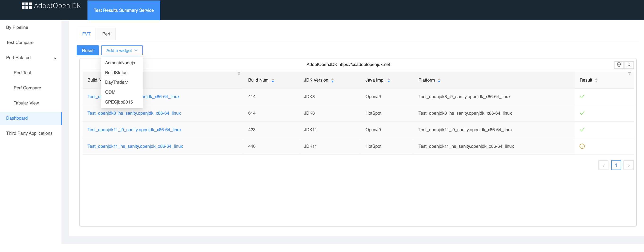
Task: Collapse Perf Related sidebar section
Action: [55, 58]
